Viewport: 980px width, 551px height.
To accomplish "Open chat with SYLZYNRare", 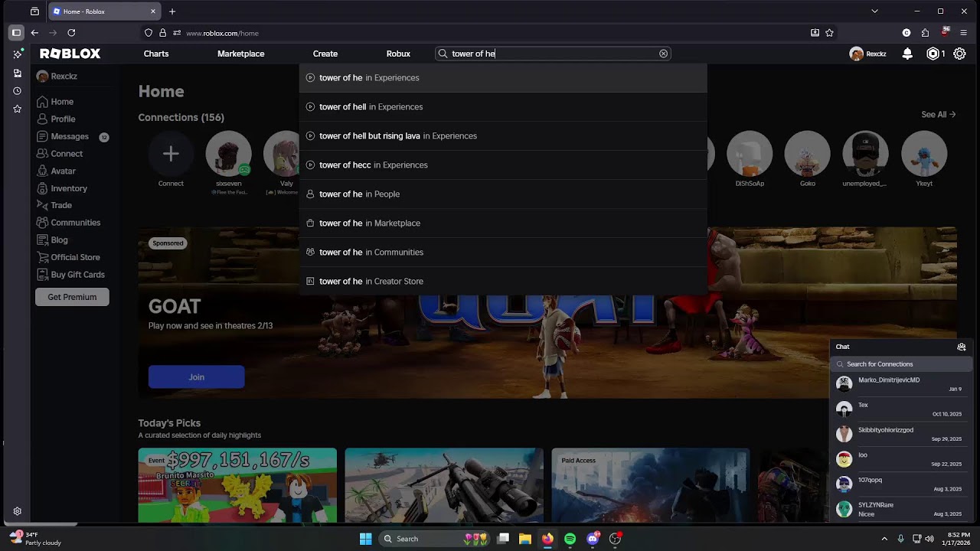I will tap(902, 509).
